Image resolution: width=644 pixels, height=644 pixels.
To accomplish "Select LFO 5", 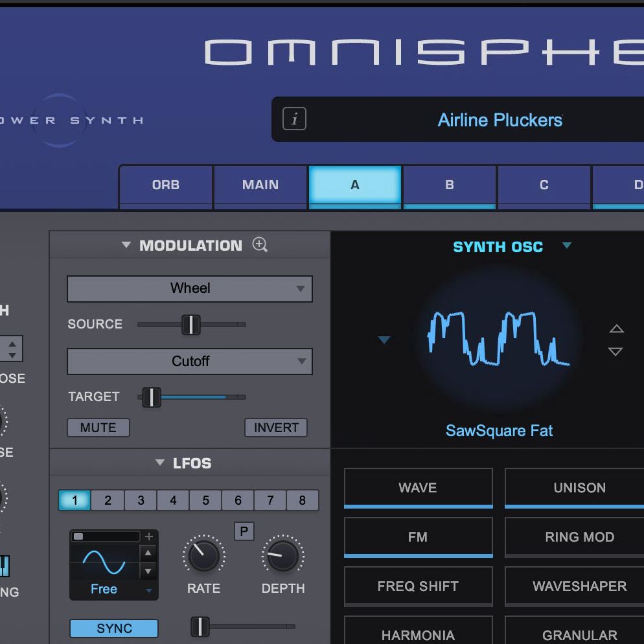I will pyautogui.click(x=205, y=500).
